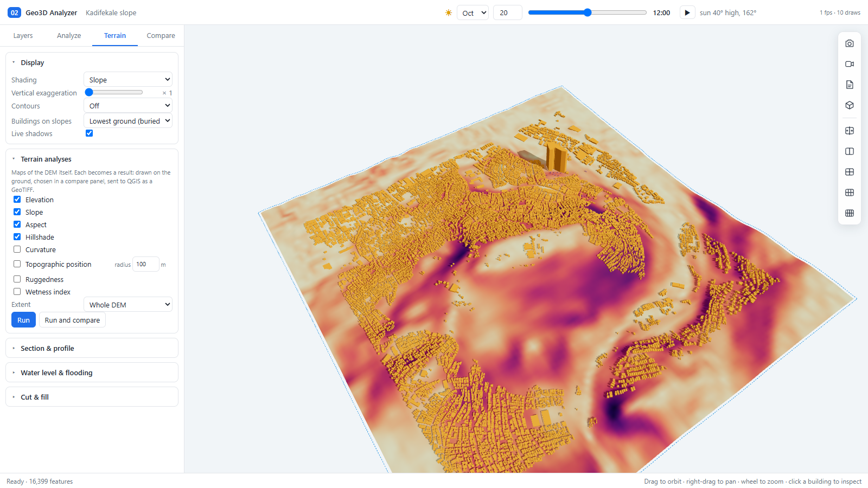This screenshot has height=488, width=868.
Task: Click the sun icon in top bar
Action: point(449,12)
